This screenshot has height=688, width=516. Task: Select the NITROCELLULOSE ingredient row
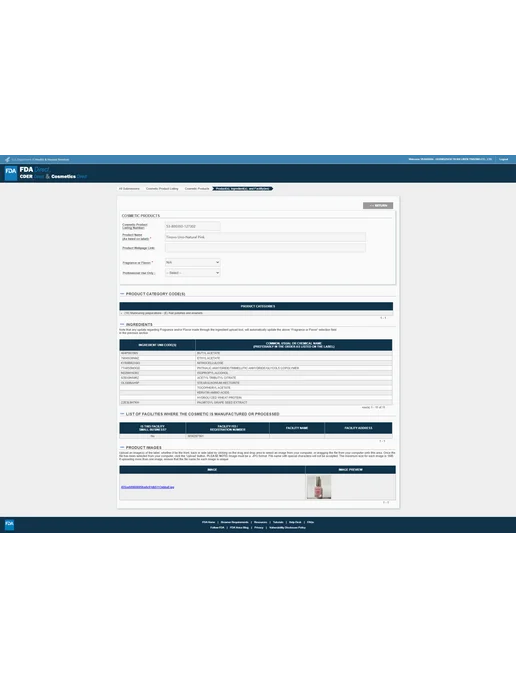tap(256, 363)
